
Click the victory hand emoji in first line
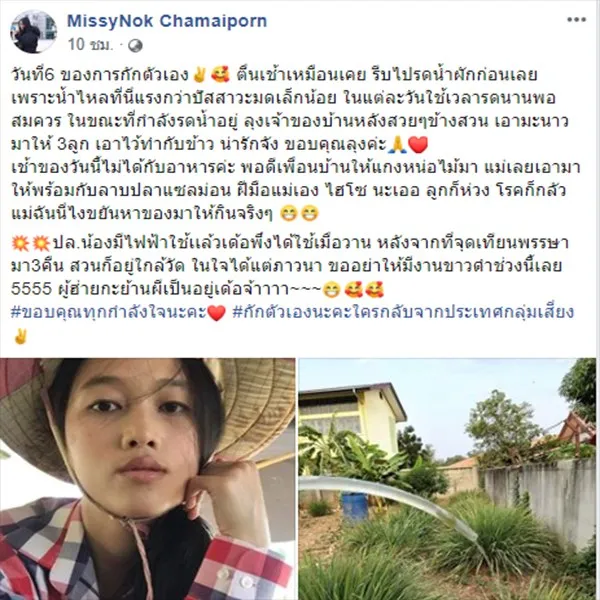coord(199,75)
